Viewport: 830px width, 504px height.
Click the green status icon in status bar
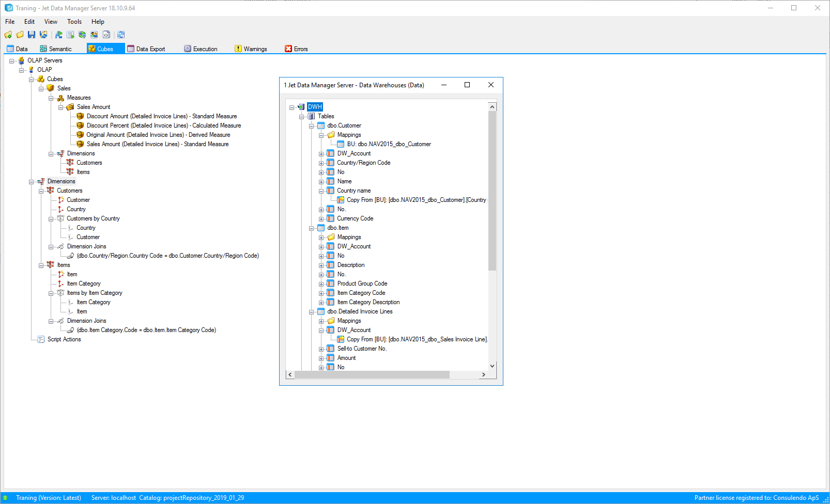pos(6,498)
